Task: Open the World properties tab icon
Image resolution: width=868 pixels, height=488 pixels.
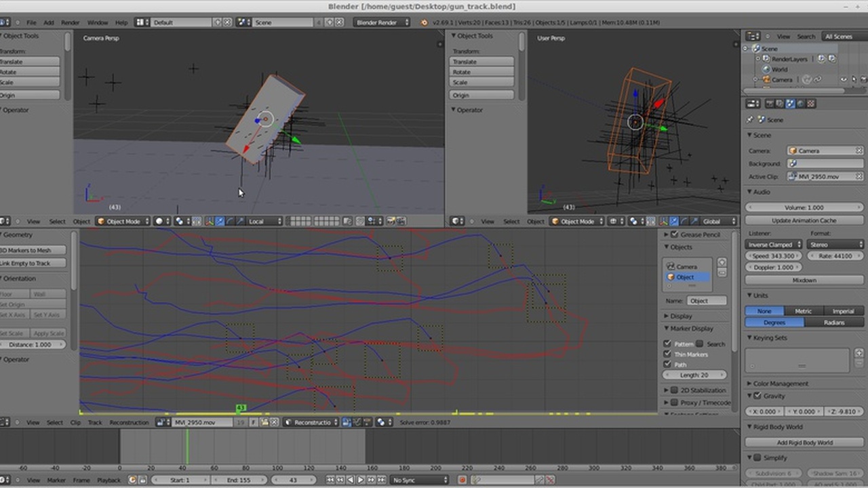Action: [x=800, y=103]
